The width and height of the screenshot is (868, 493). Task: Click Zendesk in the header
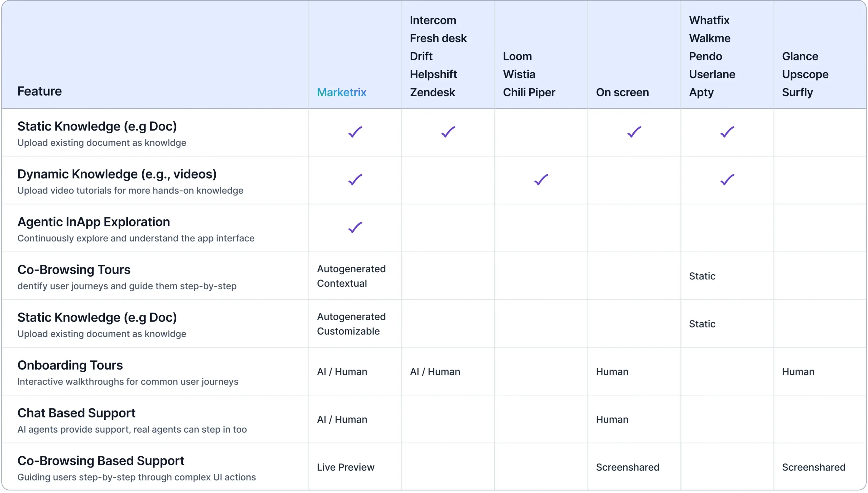(432, 92)
